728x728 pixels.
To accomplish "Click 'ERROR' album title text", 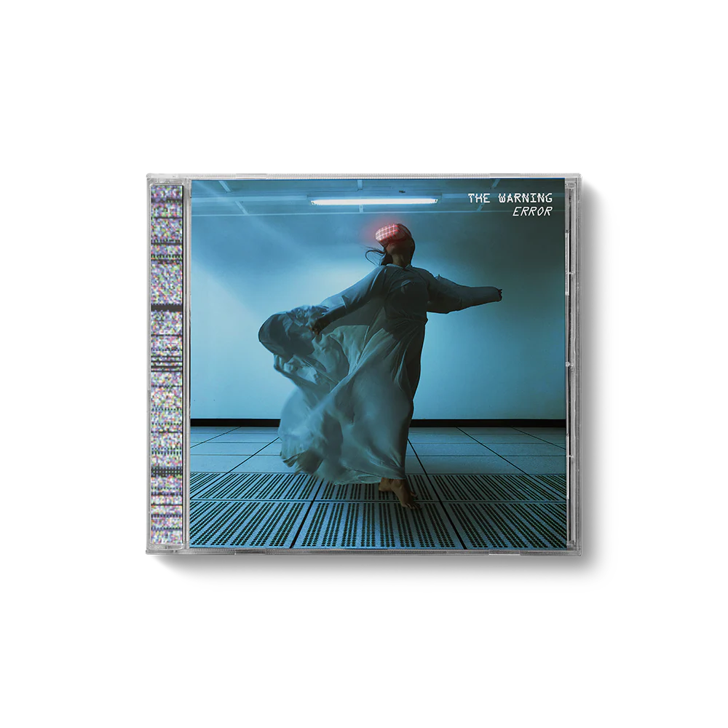I will pyautogui.click(x=531, y=212).
